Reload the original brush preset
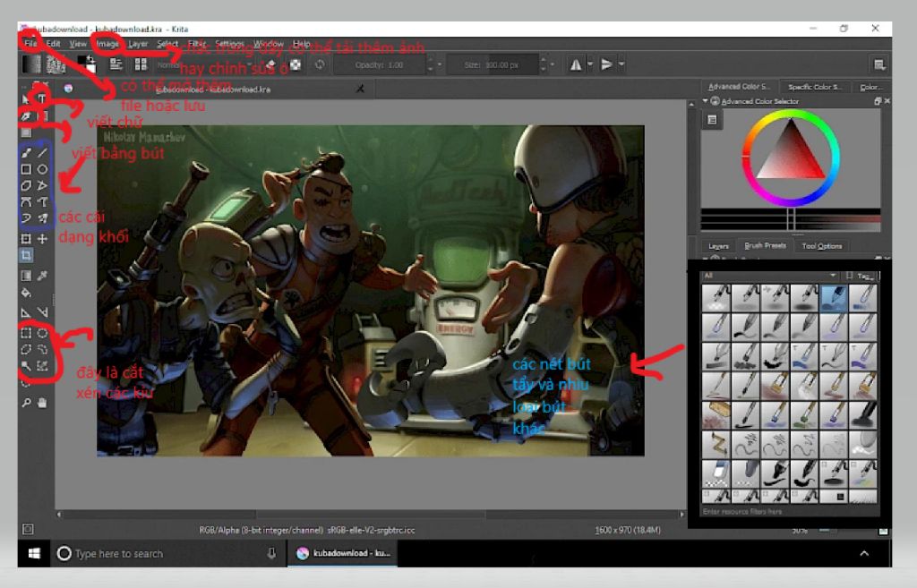This screenshot has width=917, height=588. point(320,64)
